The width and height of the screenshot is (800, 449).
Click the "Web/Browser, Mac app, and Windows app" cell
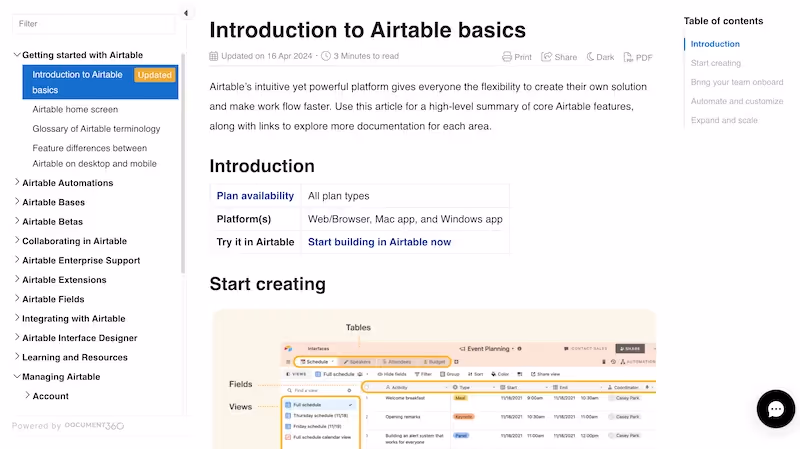coord(405,219)
